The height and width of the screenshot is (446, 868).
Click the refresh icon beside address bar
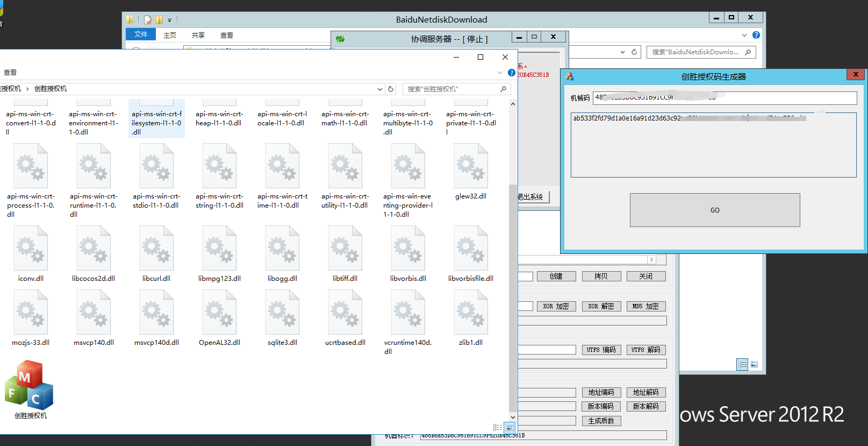(x=391, y=89)
